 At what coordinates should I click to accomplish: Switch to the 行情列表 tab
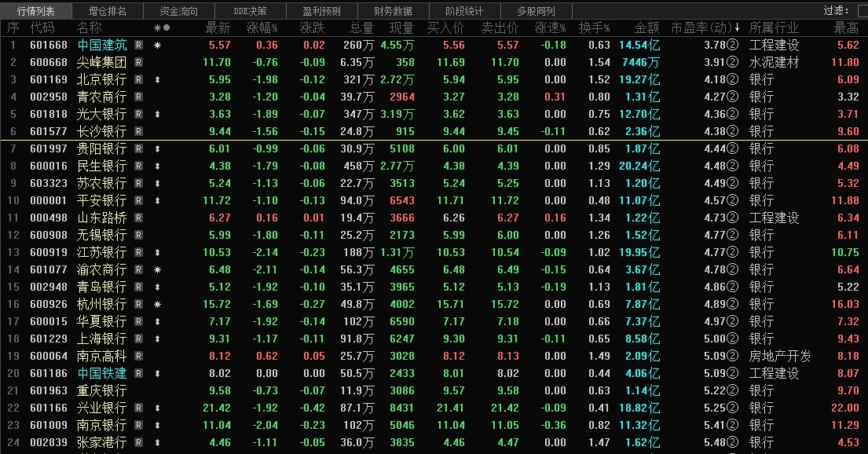[x=36, y=11]
